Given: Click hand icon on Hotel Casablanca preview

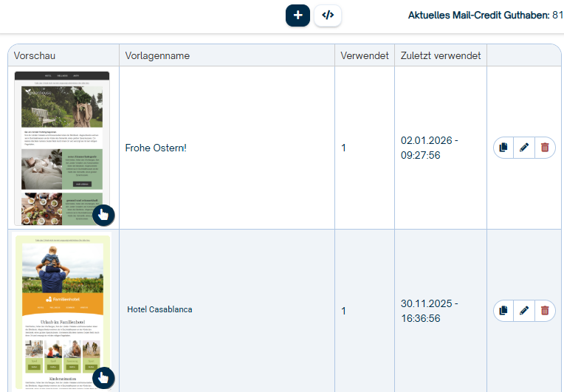Looking at the screenshot, I should click(x=103, y=378).
